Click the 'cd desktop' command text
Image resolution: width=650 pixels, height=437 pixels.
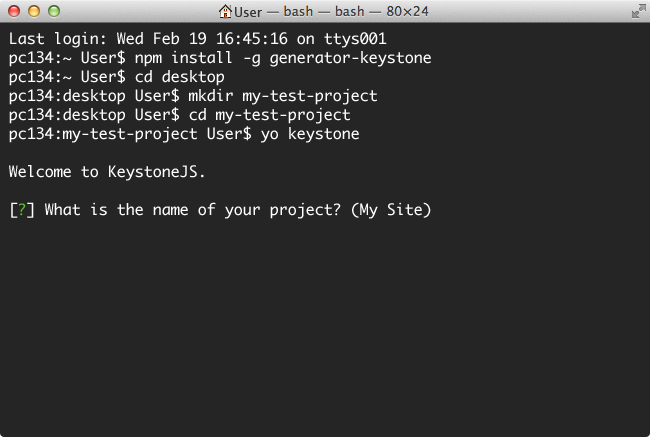click(179, 77)
